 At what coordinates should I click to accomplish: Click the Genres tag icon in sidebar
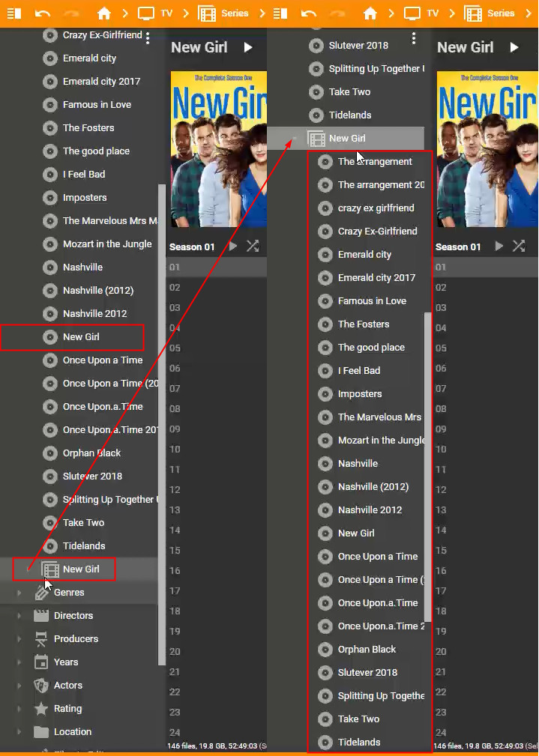coord(41,593)
